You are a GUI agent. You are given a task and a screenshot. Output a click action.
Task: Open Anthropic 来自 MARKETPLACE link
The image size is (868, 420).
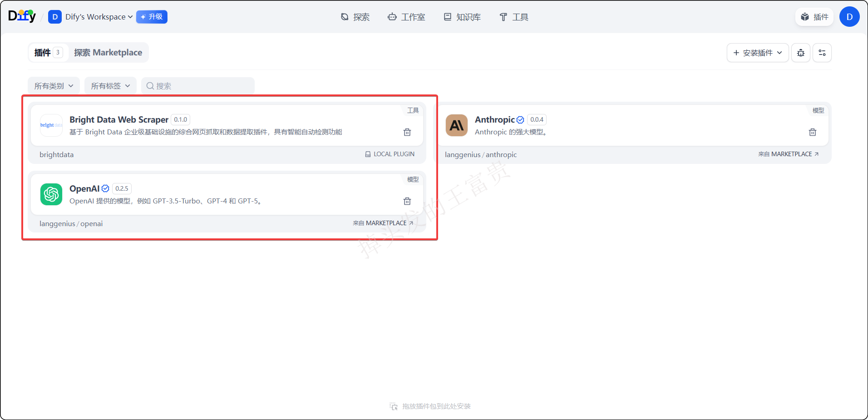click(x=789, y=154)
